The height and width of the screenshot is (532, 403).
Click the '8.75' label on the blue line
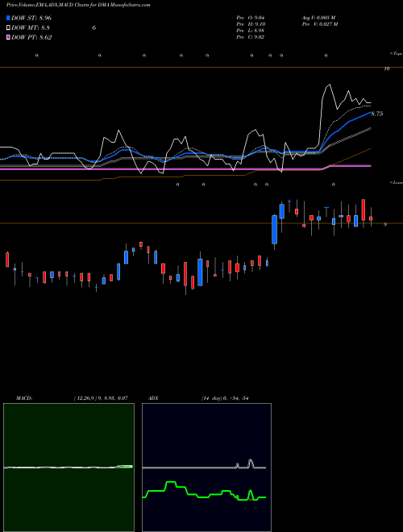376,114
